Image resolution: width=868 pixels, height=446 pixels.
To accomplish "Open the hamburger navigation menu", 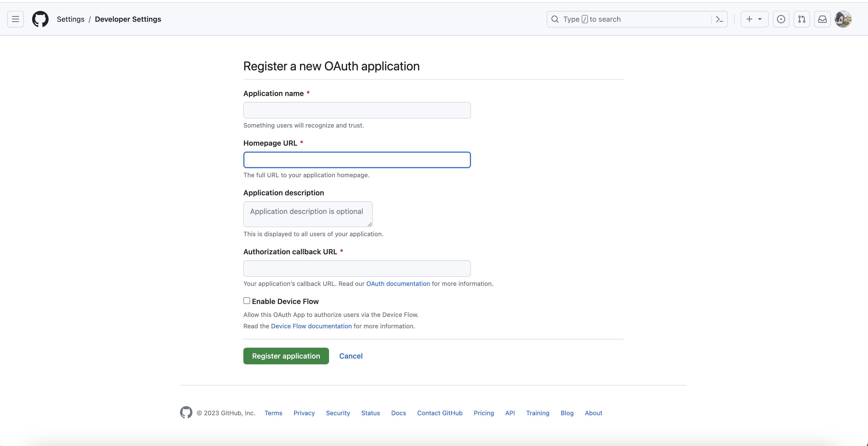I will (16, 19).
